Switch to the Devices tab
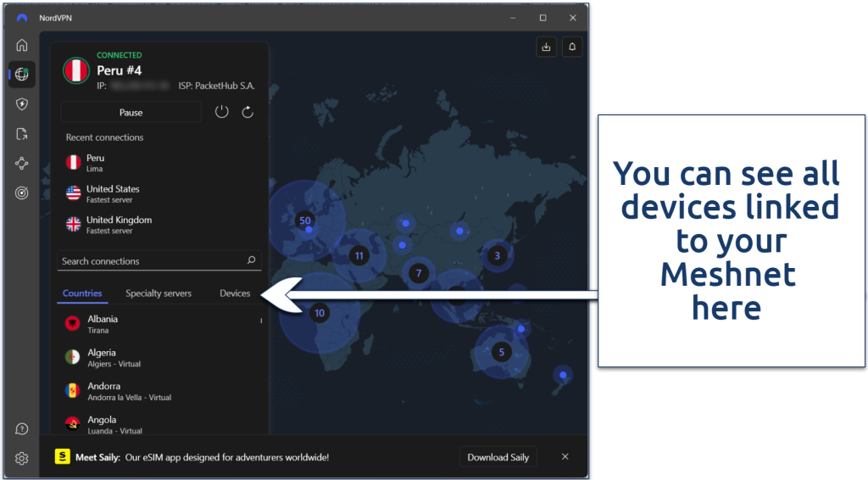The width and height of the screenshot is (868, 480). coord(235,293)
